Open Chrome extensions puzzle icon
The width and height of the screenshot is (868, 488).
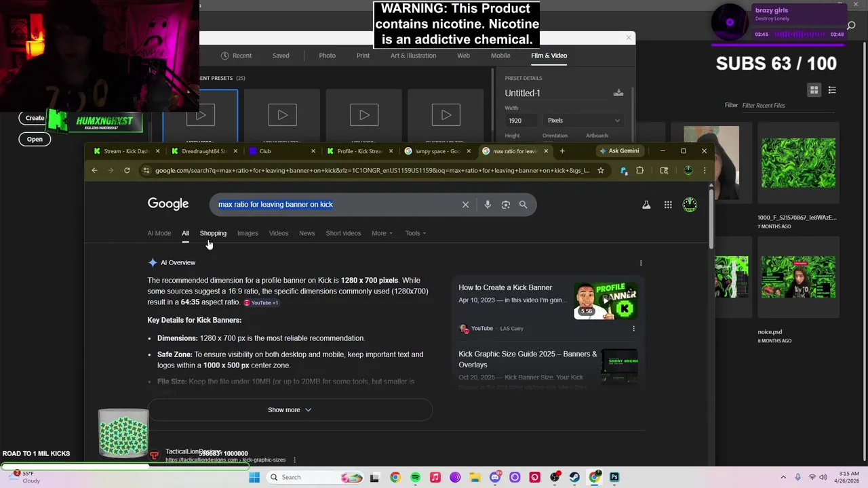coord(639,170)
